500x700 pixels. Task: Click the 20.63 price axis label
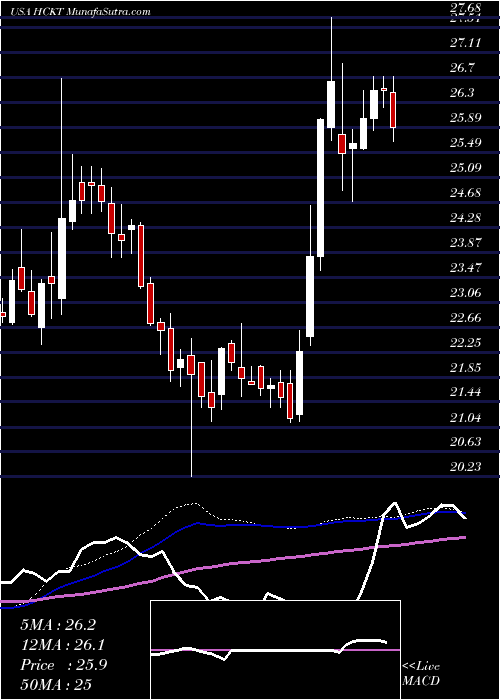[466, 442]
